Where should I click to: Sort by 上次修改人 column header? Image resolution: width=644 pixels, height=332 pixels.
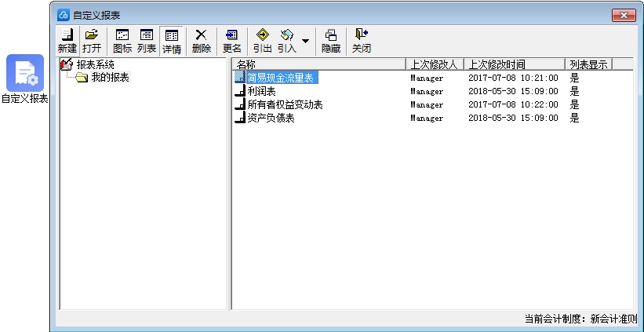[435, 64]
